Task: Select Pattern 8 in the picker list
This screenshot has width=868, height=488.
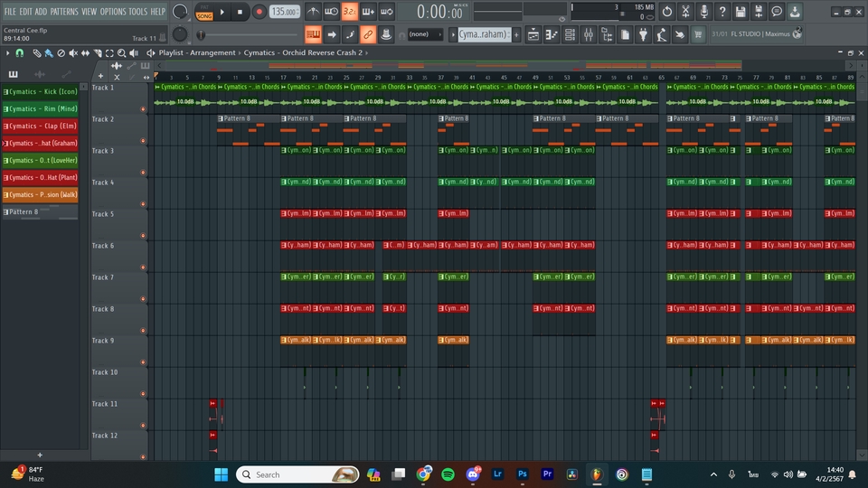Action: click(x=40, y=211)
